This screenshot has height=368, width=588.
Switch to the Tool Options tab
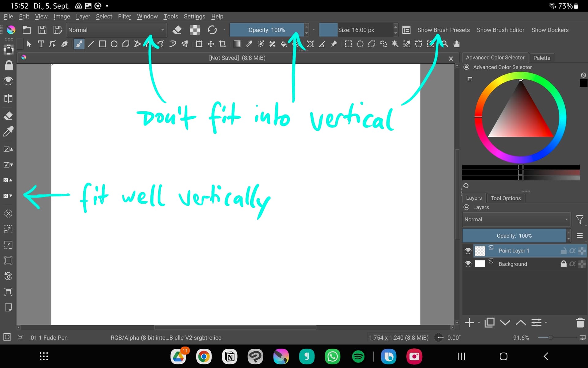(x=506, y=198)
